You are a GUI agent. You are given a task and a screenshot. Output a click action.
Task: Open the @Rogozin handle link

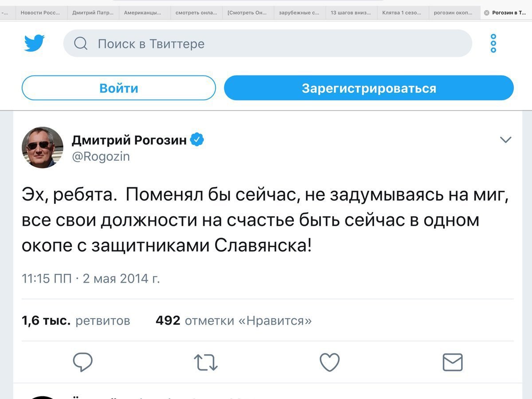click(101, 156)
